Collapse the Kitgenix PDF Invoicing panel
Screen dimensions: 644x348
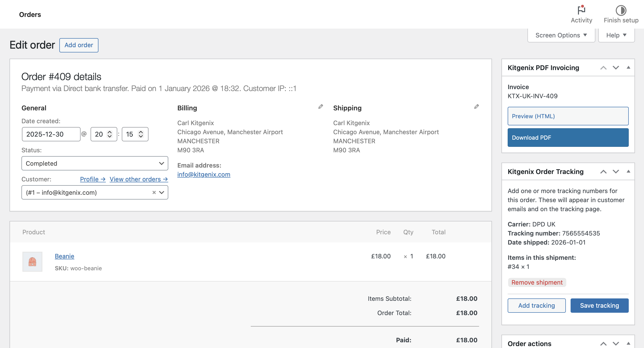tap(629, 67)
